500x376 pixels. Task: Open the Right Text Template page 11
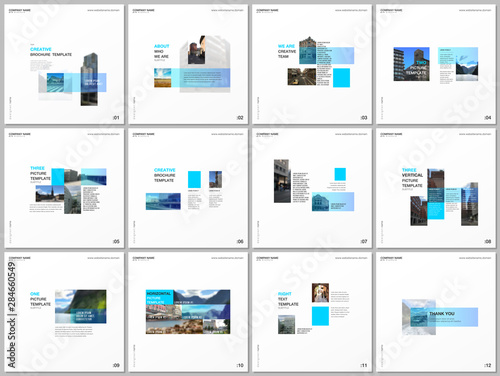312,312
